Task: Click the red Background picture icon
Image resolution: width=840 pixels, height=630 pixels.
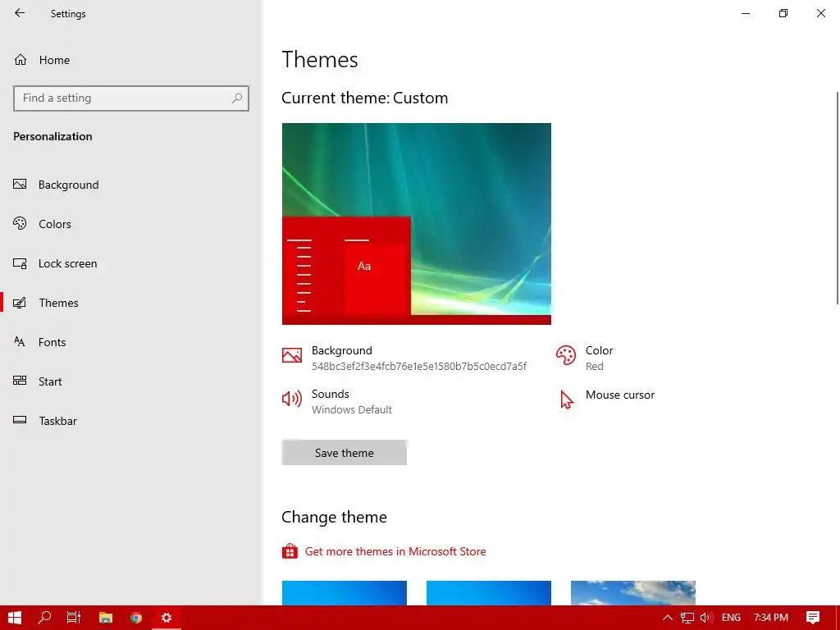Action: coord(292,355)
